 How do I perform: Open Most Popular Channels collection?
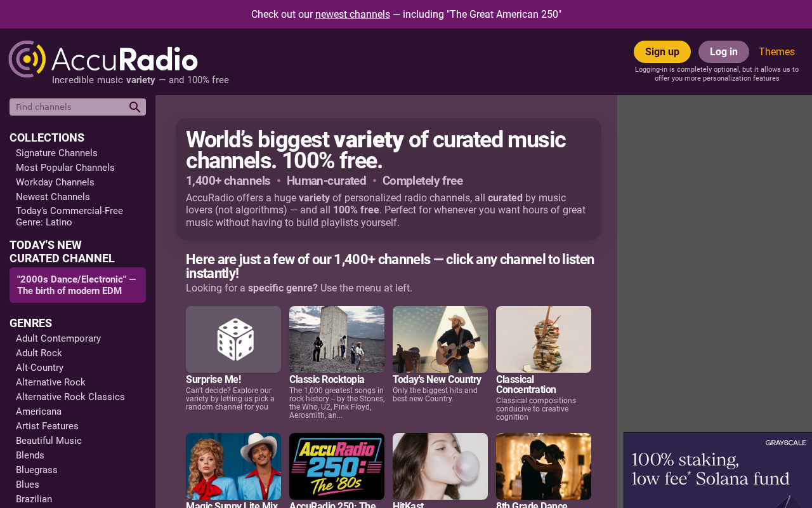coord(65,168)
